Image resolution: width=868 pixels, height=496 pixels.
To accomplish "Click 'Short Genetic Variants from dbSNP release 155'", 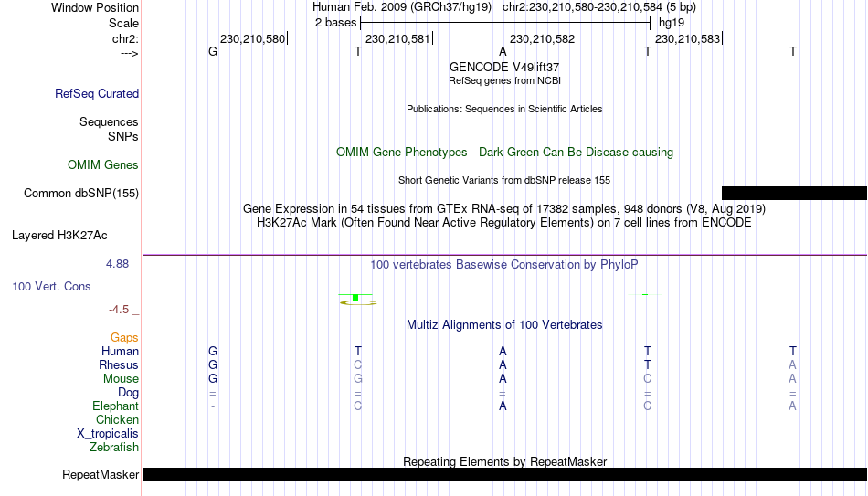I will coord(504,181).
